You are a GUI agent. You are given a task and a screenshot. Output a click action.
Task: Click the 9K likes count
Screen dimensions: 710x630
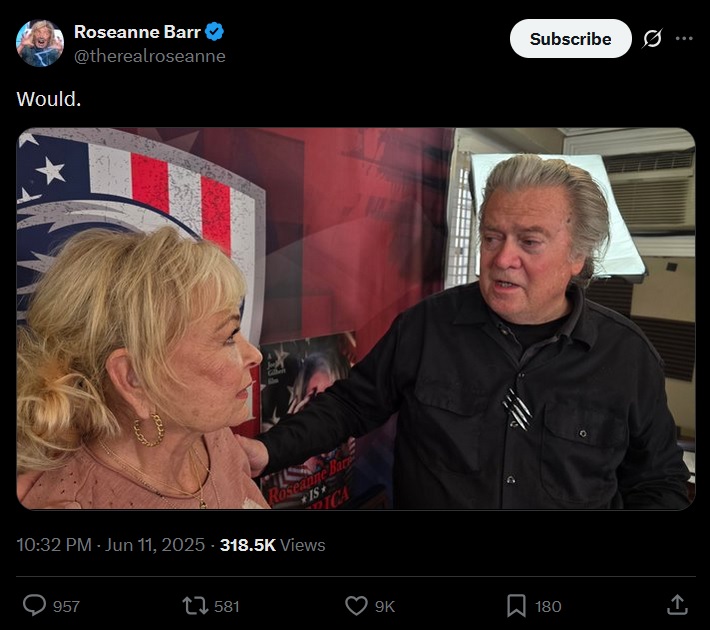pos(385,606)
